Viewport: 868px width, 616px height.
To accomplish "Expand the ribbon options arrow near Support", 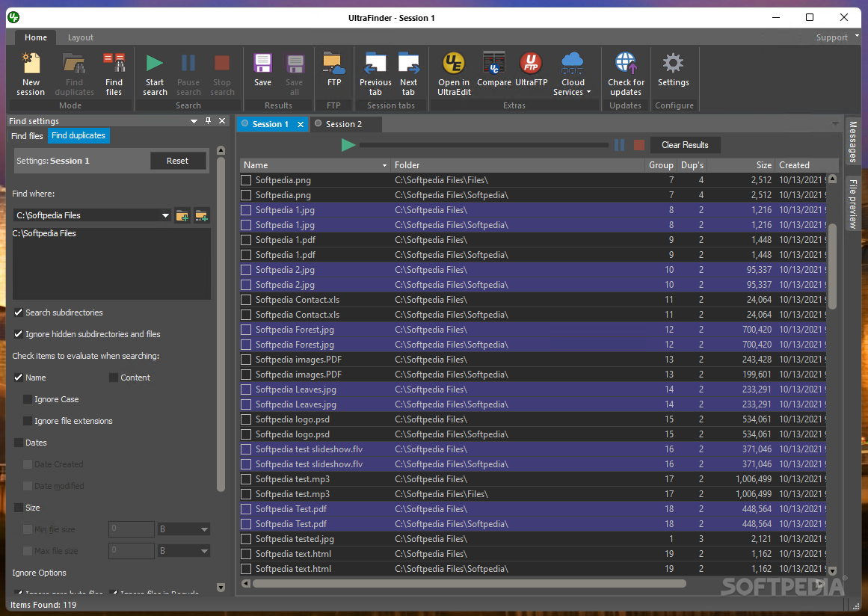I will pos(857,36).
